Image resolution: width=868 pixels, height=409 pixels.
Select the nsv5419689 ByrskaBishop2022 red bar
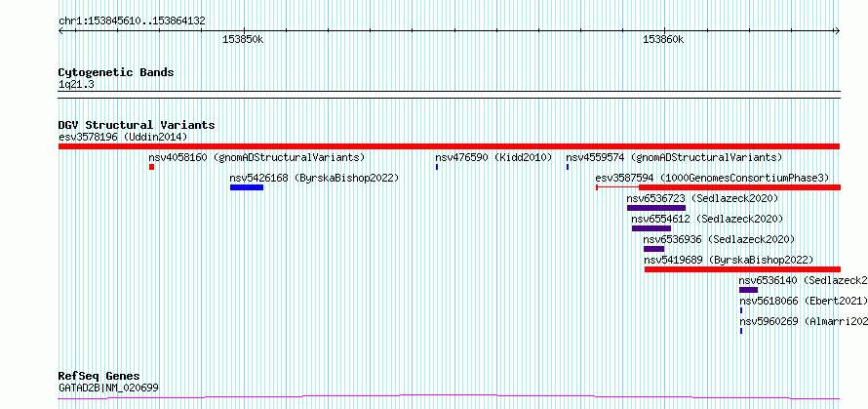click(x=742, y=269)
